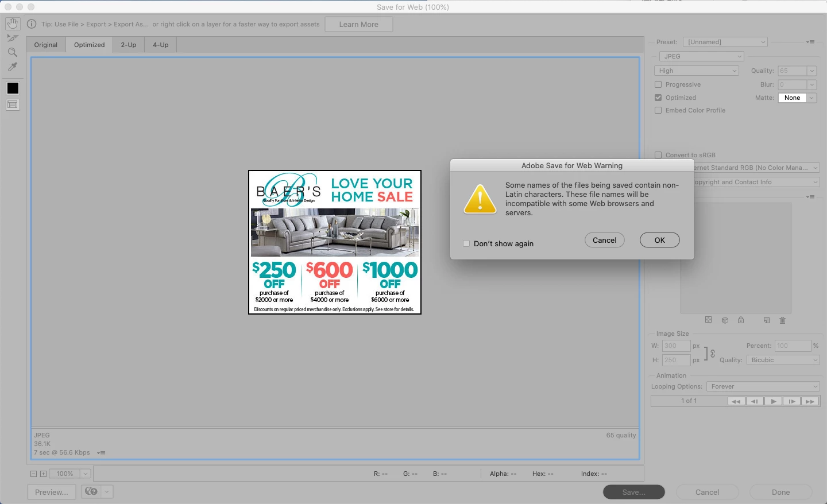Screen dimensions: 827x504
Task: Enable the Progressive checkbox
Action: pyautogui.click(x=658, y=84)
